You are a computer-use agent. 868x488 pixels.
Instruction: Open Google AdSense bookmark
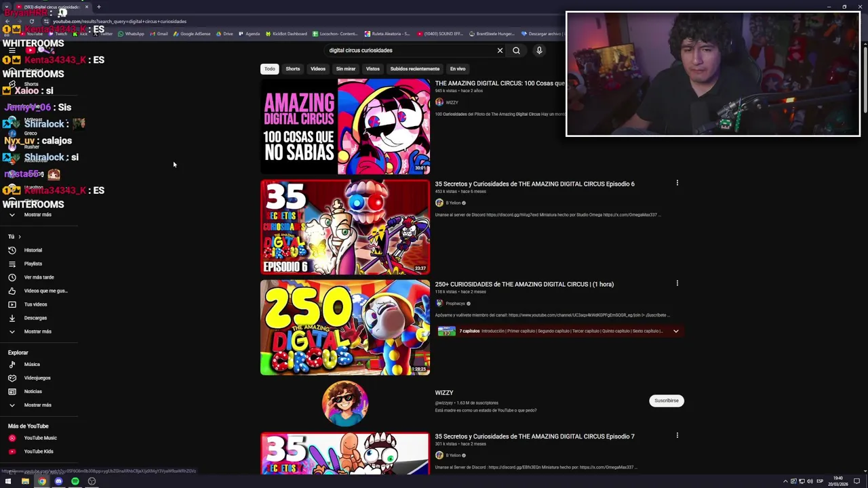coord(192,34)
